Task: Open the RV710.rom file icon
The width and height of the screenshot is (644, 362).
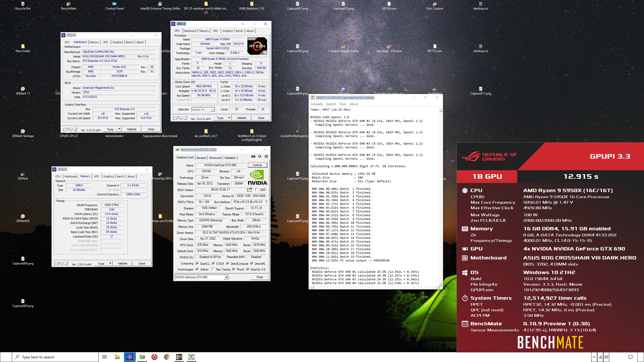Action: [x=435, y=49]
